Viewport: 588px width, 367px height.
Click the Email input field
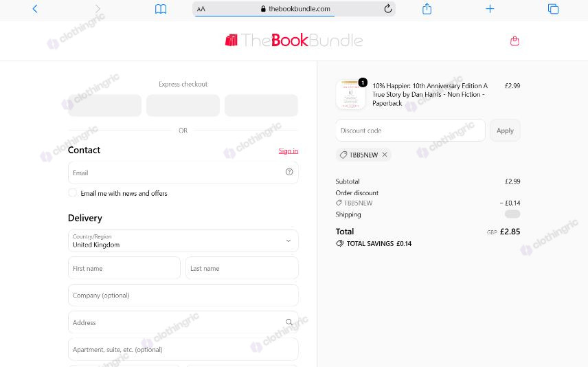(183, 173)
